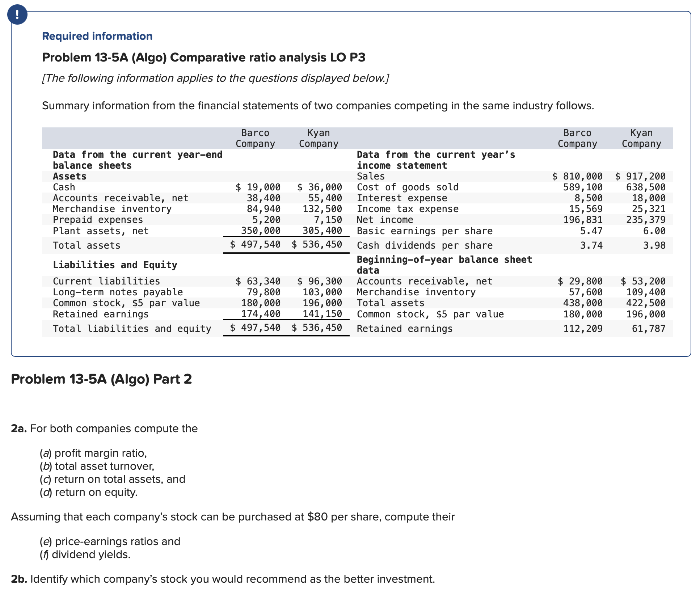Click the 2b better investment question text
Viewport: 700px width, 595px height.
click(x=223, y=579)
